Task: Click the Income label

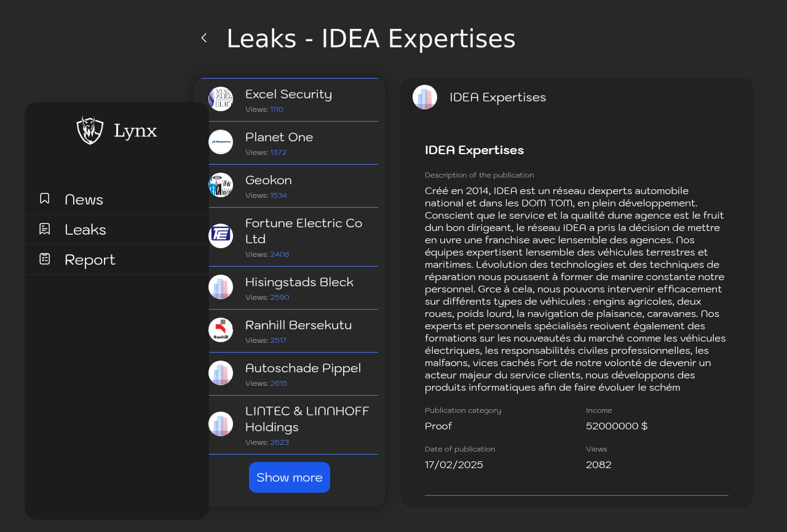Action: [599, 410]
